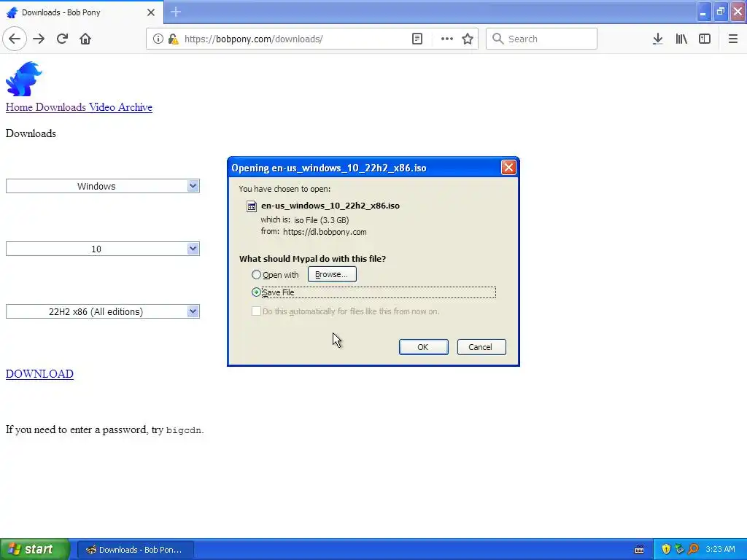This screenshot has width=747, height=560.
Task: Open the browser home page icon
Action: point(85,39)
